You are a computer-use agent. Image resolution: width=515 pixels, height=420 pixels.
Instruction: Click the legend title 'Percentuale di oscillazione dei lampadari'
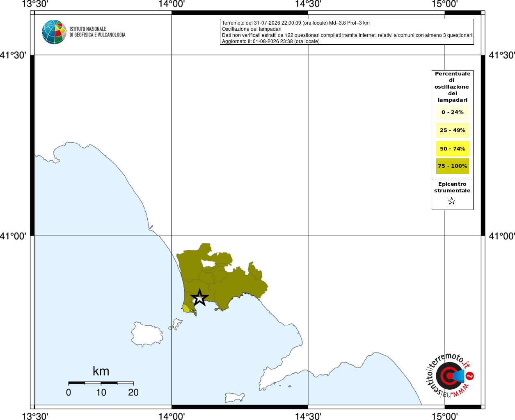pos(453,87)
